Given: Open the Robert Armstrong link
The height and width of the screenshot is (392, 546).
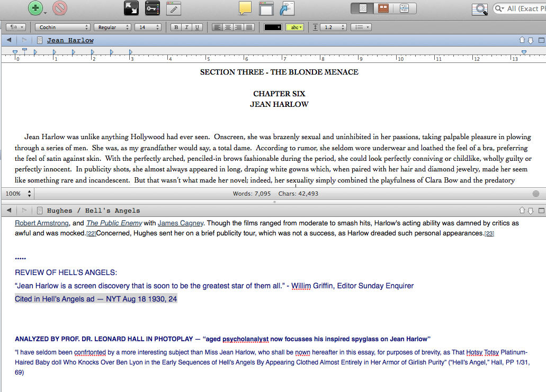Looking at the screenshot, I should (x=42, y=223).
